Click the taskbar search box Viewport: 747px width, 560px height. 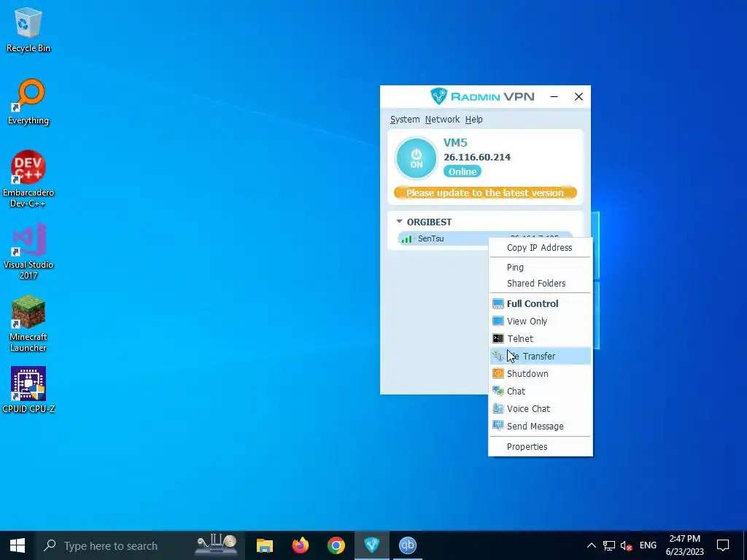tap(139, 545)
